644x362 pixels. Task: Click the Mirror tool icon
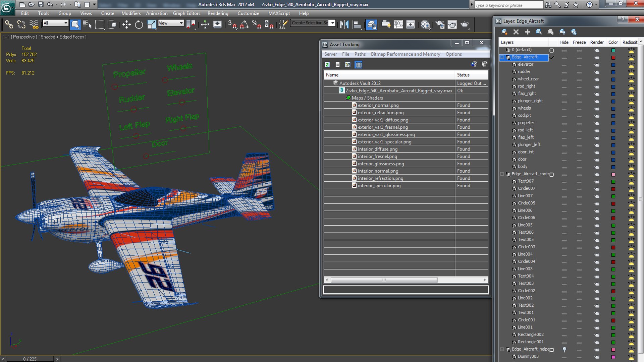click(x=344, y=24)
